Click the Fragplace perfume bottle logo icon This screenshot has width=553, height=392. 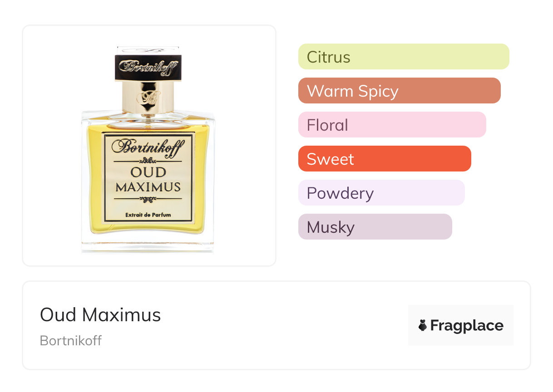(x=423, y=325)
